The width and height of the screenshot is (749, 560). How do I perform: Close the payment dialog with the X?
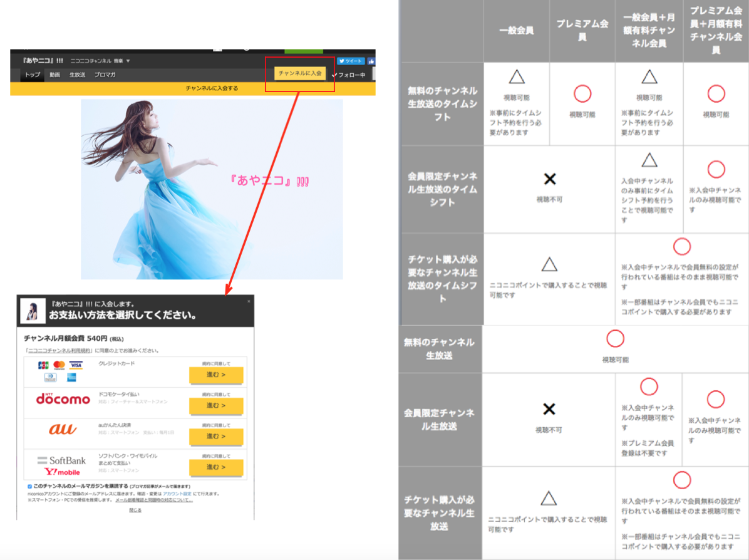[x=249, y=301]
